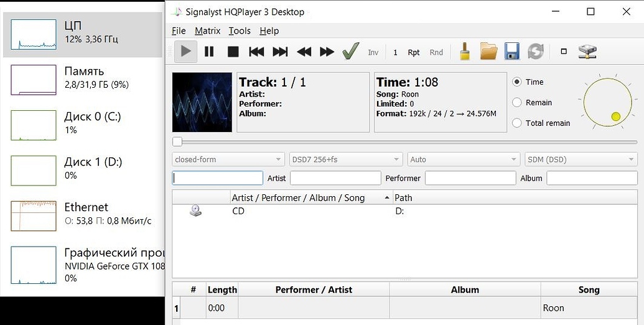The width and height of the screenshot is (644, 325).
Task: Toggle the Rpt repeat button
Action: (x=414, y=52)
